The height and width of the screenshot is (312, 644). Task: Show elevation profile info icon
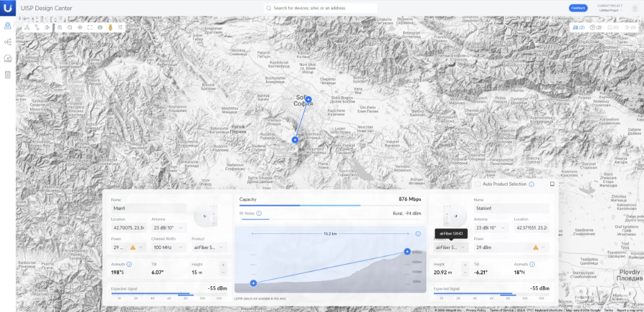418,233
